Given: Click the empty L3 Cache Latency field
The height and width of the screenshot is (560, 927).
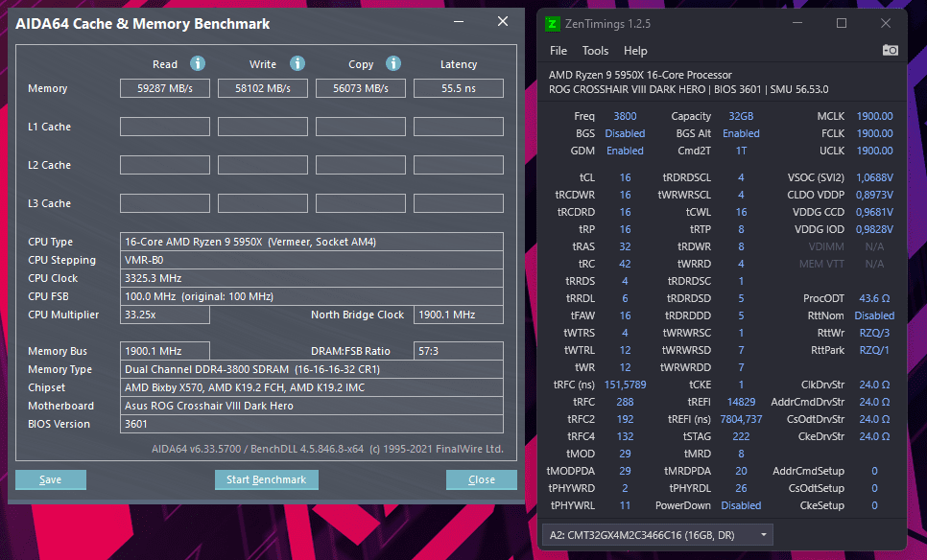Looking at the screenshot, I should pos(459,203).
